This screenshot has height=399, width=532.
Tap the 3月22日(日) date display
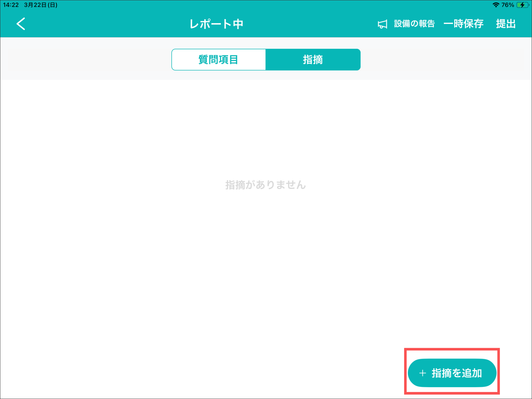[41, 5]
